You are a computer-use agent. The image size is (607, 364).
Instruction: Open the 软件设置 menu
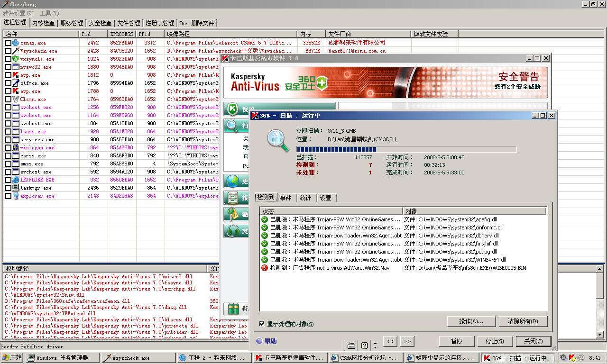coord(18,13)
